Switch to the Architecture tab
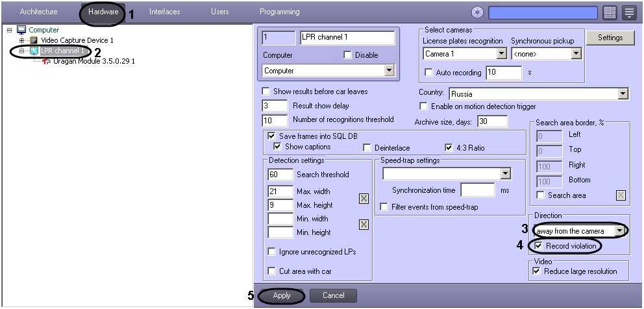The width and height of the screenshot is (644, 309). pyautogui.click(x=38, y=12)
